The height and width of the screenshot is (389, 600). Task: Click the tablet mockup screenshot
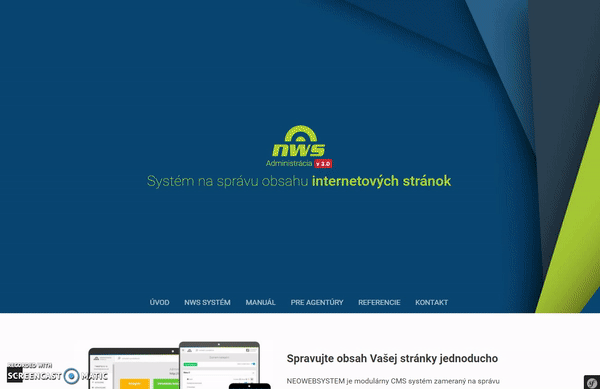[219, 365]
